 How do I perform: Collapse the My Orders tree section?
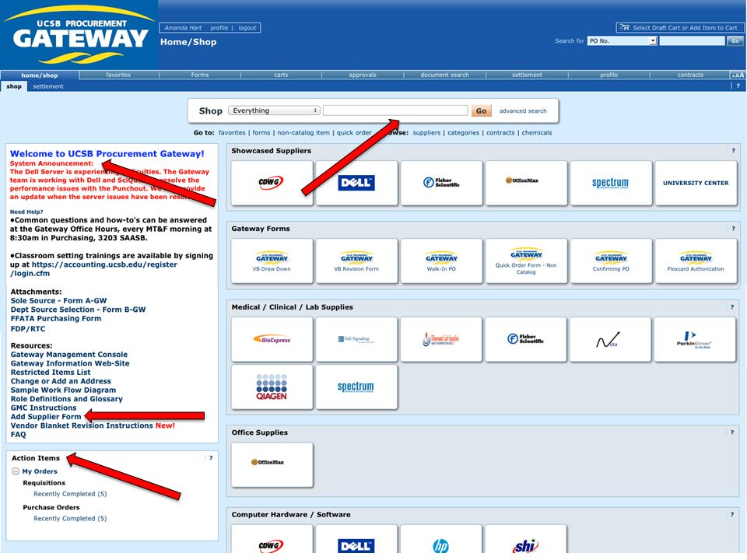coord(16,471)
